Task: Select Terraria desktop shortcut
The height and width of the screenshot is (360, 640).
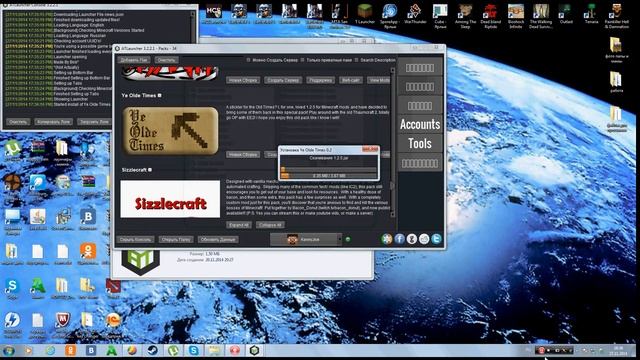Action: click(x=591, y=14)
